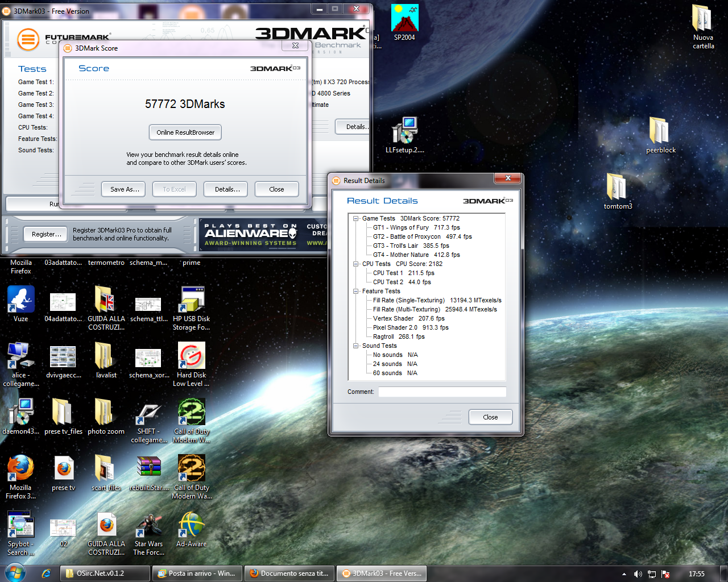Screen dimensions: 728x582
Task: Switch to OSirc.Net.v0.1.2 taskbar item
Action: (105, 573)
